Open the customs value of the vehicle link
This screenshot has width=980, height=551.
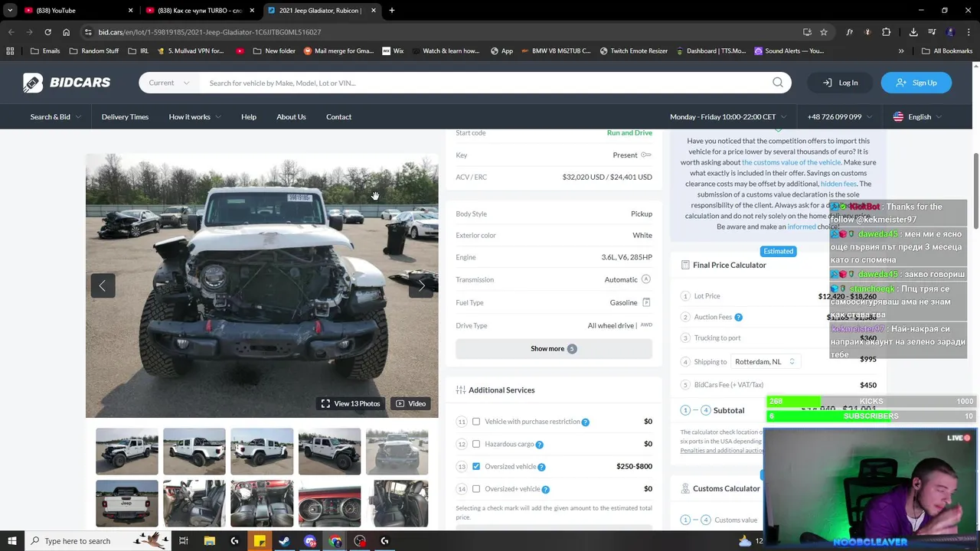click(792, 162)
